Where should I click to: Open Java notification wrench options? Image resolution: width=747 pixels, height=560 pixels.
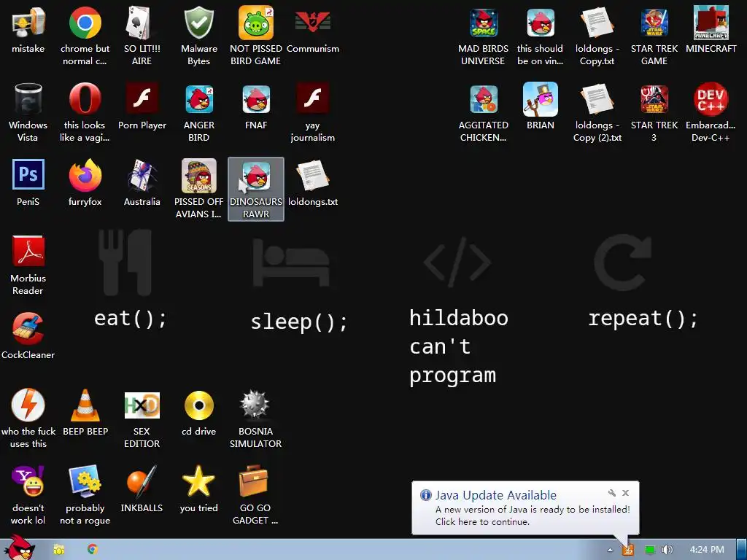[x=612, y=493]
